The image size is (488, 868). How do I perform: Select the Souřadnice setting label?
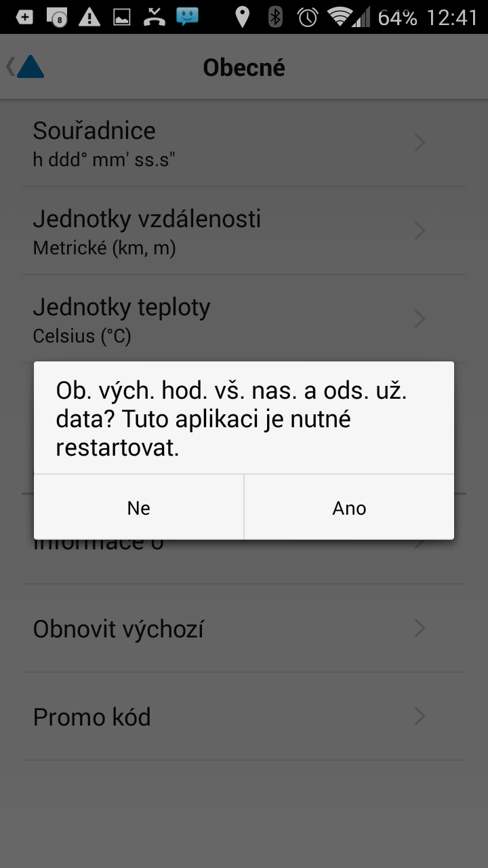click(x=94, y=130)
